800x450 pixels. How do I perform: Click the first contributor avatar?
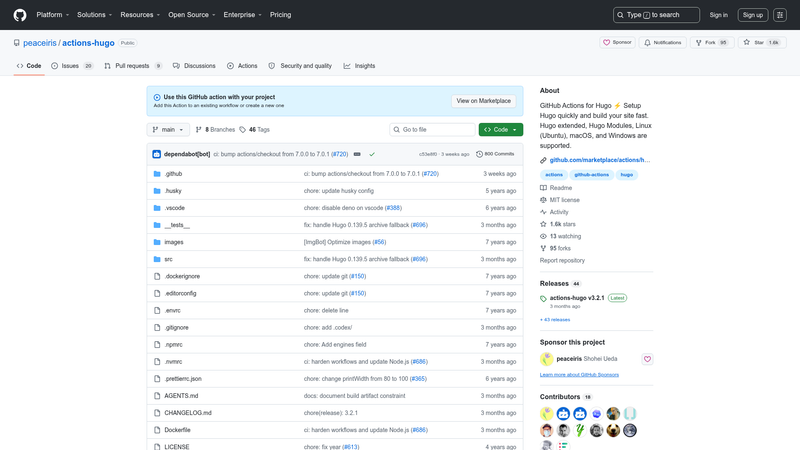pyautogui.click(x=546, y=414)
